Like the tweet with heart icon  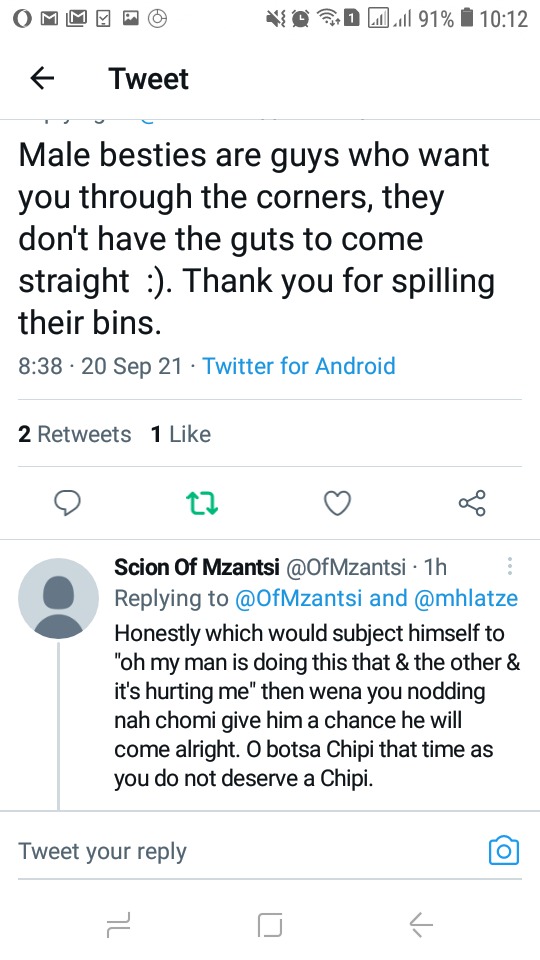(337, 503)
